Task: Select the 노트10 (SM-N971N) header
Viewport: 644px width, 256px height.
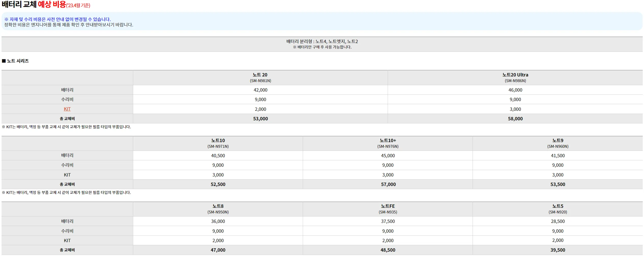Action: click(218, 143)
